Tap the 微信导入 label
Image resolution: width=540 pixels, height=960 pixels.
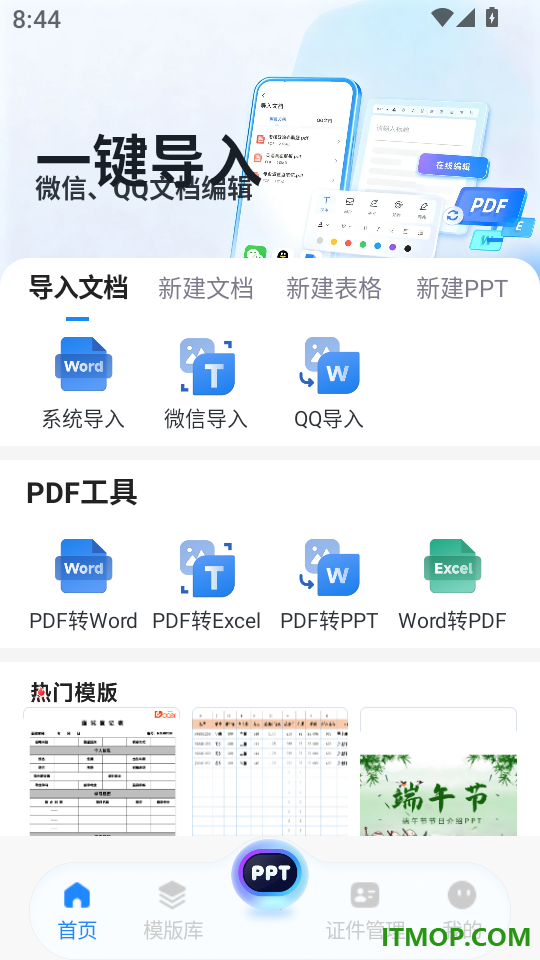pyautogui.click(x=206, y=419)
